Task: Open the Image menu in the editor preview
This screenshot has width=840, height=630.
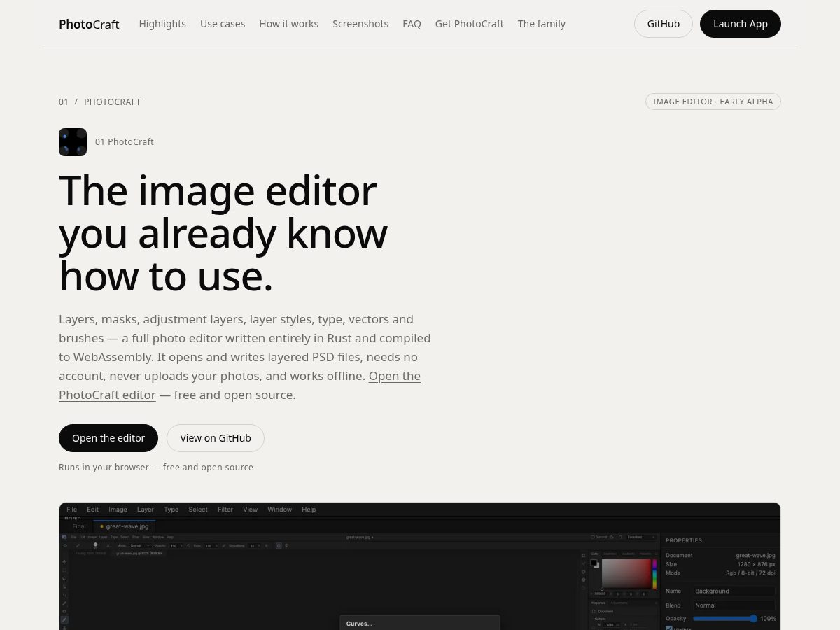Action: coord(118,510)
